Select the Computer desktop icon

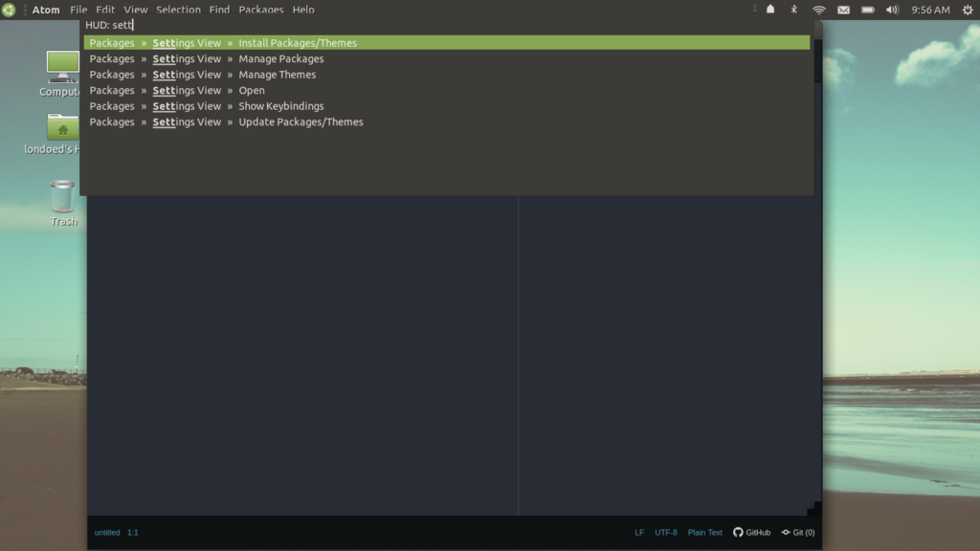60,75
